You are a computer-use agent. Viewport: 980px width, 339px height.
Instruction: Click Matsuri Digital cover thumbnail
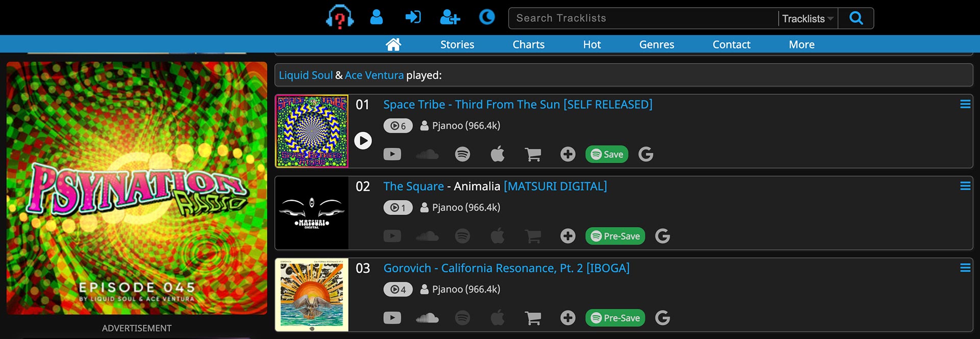pyautogui.click(x=312, y=213)
